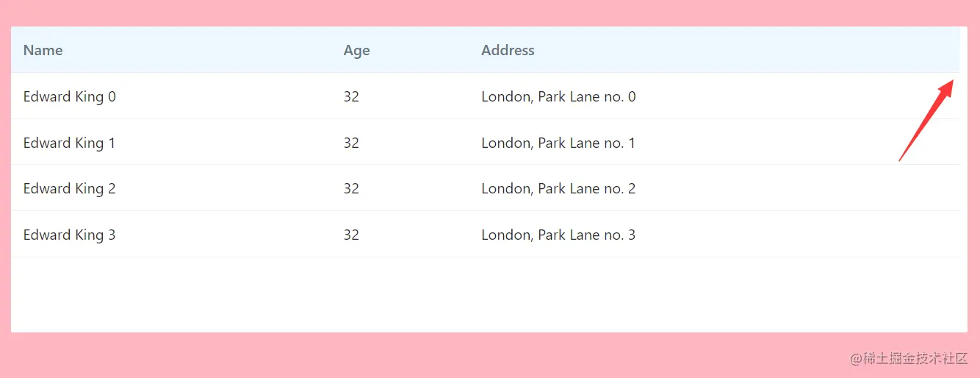Image resolution: width=980 pixels, height=378 pixels.
Task: Select the Edward King 0 name cell
Action: (70, 96)
